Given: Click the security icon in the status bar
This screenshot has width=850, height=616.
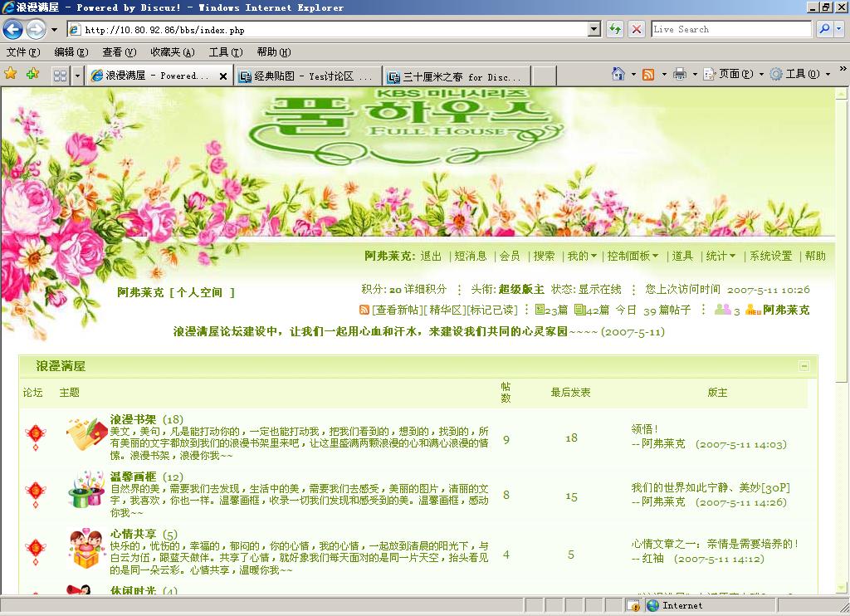Looking at the screenshot, I should [x=633, y=605].
